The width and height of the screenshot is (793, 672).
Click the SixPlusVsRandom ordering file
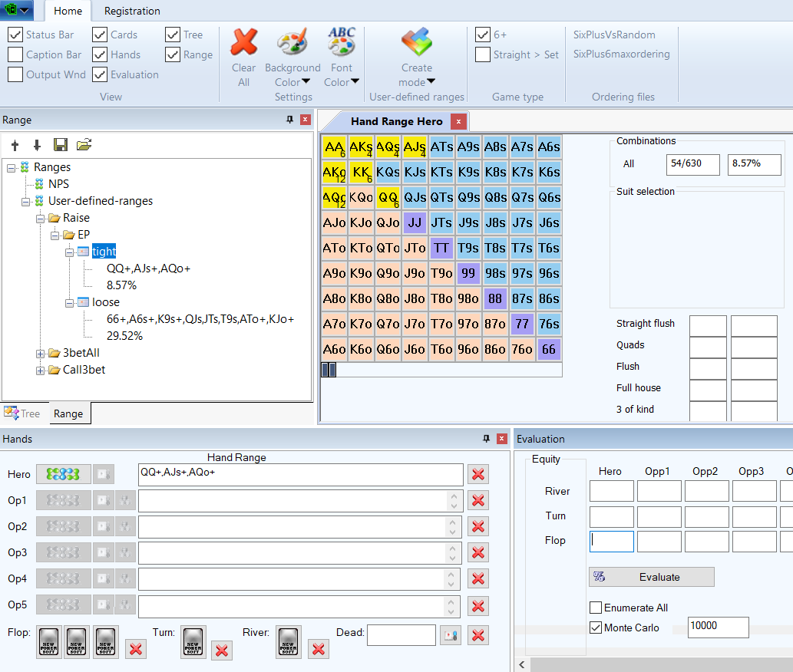coord(614,35)
